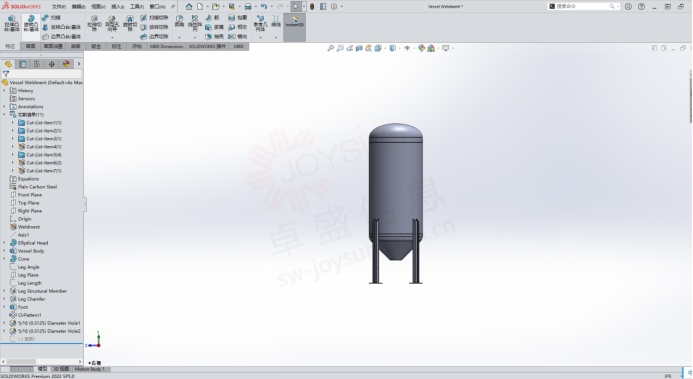Open the Options settings icon in top toolbar
Screen dimensions: 693x379
point(334,7)
